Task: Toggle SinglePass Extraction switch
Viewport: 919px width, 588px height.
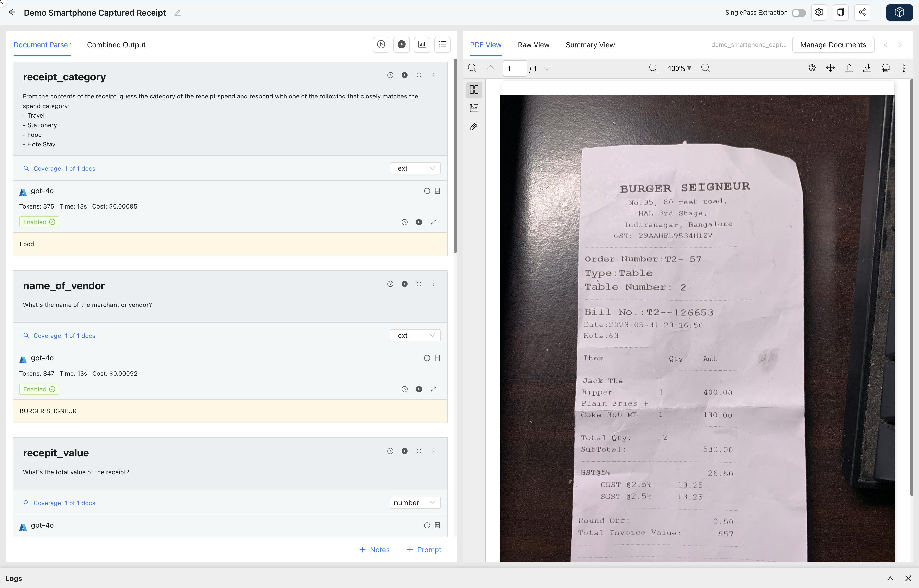Action: (798, 13)
